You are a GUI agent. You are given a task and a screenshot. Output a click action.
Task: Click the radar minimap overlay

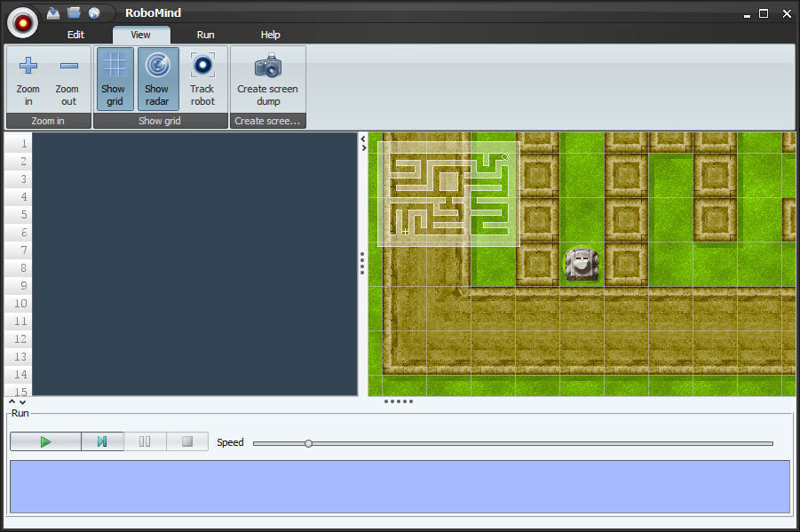point(448,194)
